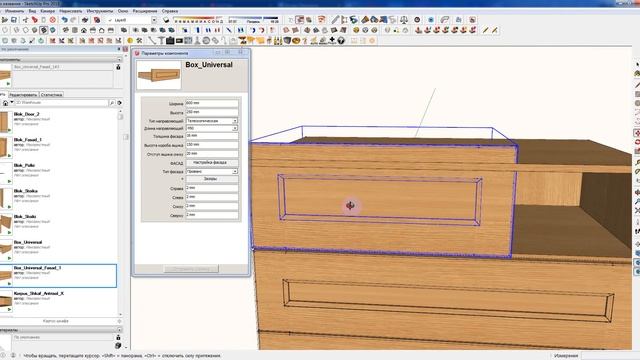This screenshot has height=360, width=640.
Task: Click the Iso view icon in views toolbar
Action: [65, 30]
